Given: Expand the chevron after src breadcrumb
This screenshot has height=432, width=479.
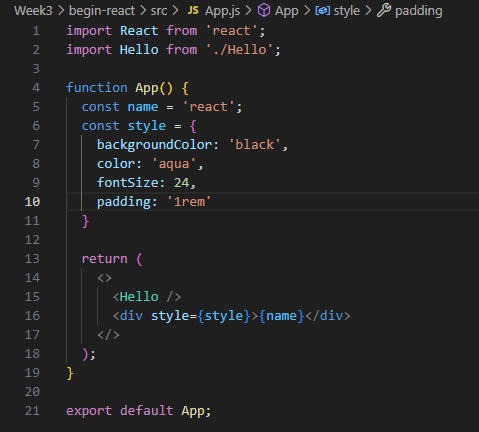Looking at the screenshot, I should (175, 11).
